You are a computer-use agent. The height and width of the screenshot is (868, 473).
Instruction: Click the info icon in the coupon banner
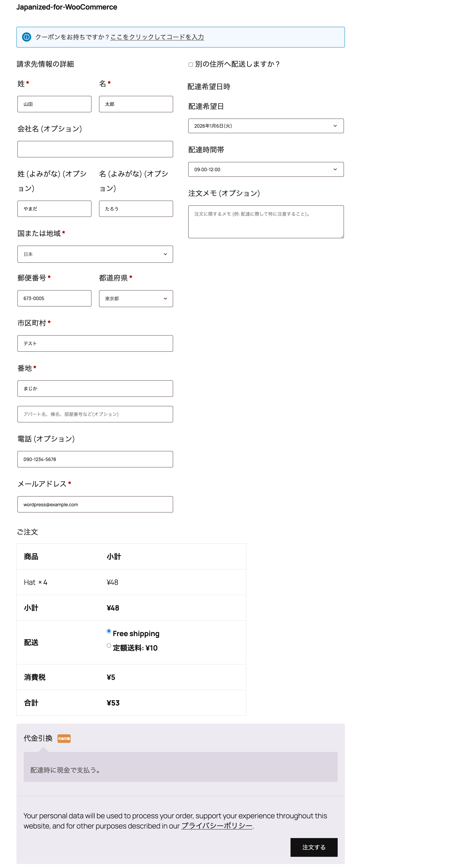point(27,37)
